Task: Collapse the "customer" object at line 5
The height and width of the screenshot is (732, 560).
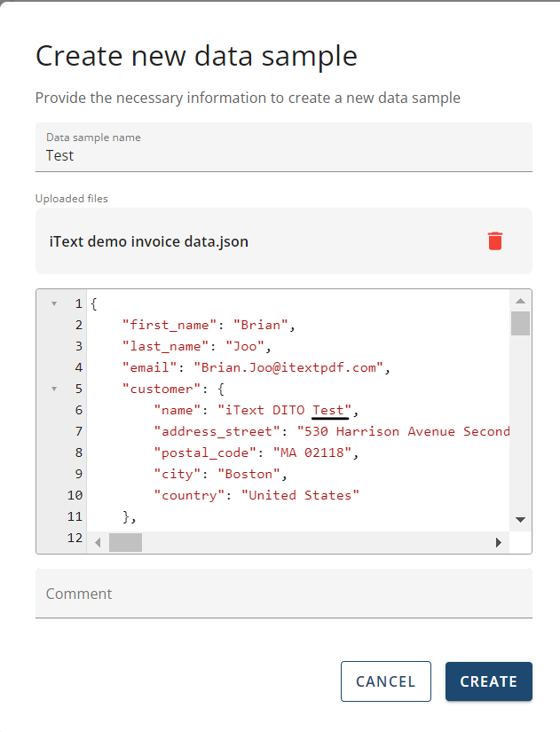Action: [x=54, y=389]
